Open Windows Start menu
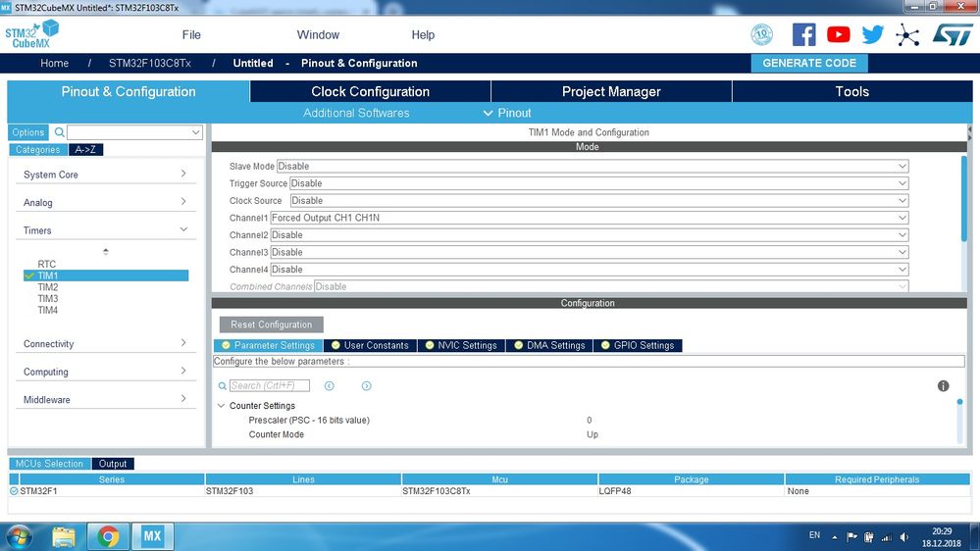The height and width of the screenshot is (551, 980). pyautogui.click(x=19, y=536)
